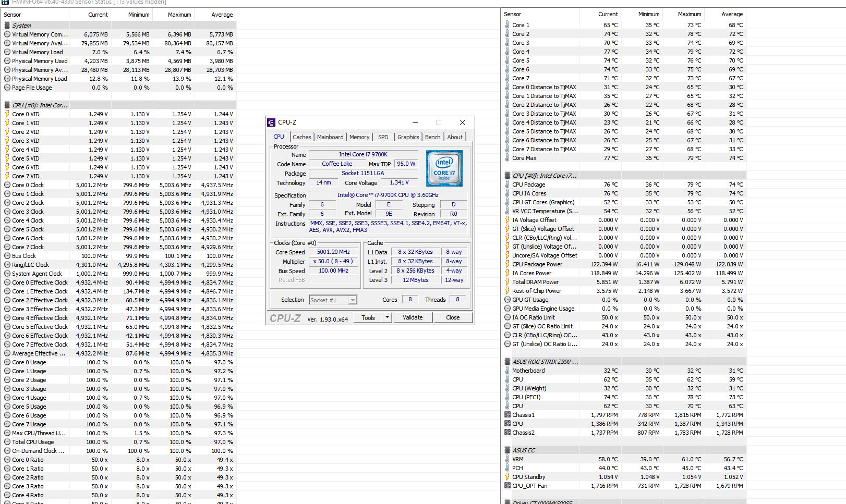Click the icon beside Ring/LLC Clock
The width and height of the screenshot is (846, 504).
pos(7,265)
